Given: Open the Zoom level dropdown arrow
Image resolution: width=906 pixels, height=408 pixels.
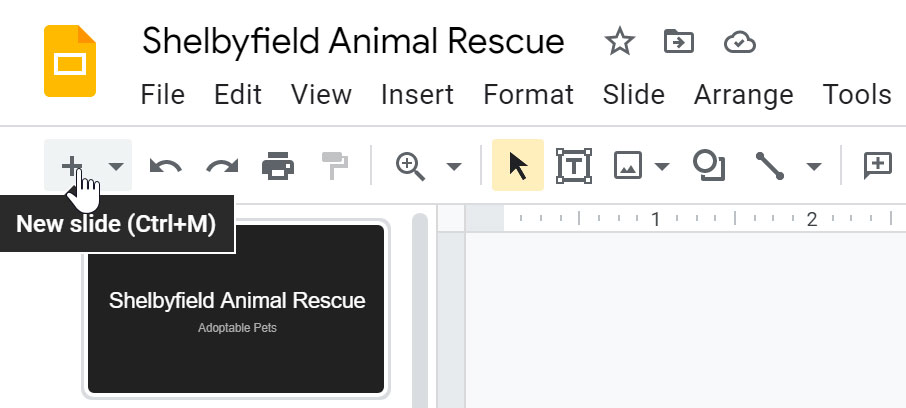Looking at the screenshot, I should tap(454, 166).
